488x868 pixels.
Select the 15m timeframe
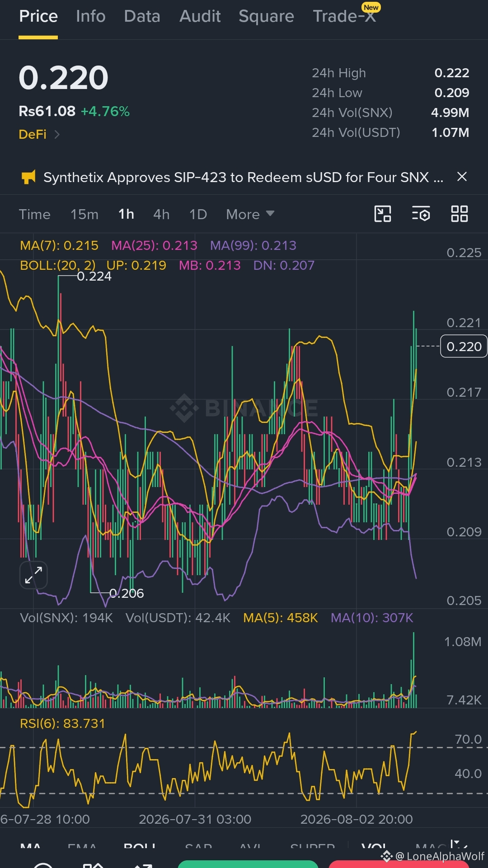coord(84,214)
